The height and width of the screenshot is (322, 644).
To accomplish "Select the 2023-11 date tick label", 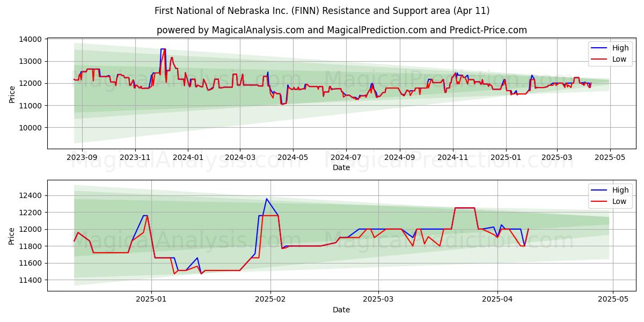I will 135,157.
